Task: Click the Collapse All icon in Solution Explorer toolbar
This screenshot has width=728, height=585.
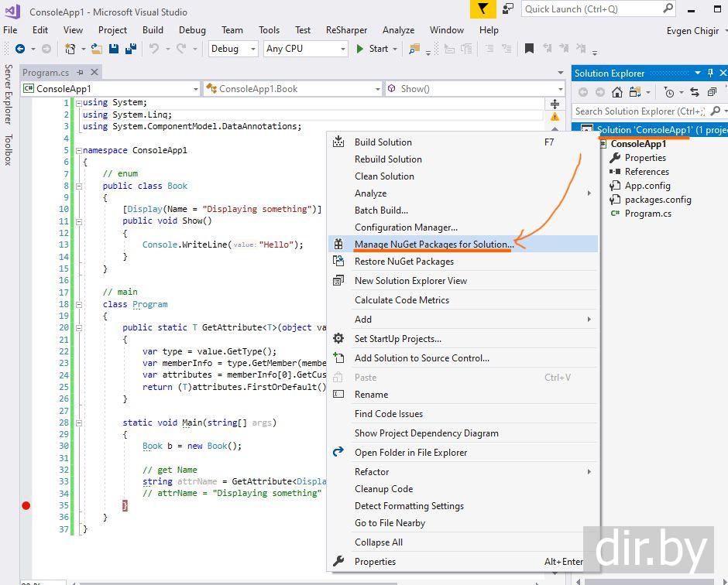Action: point(712,92)
